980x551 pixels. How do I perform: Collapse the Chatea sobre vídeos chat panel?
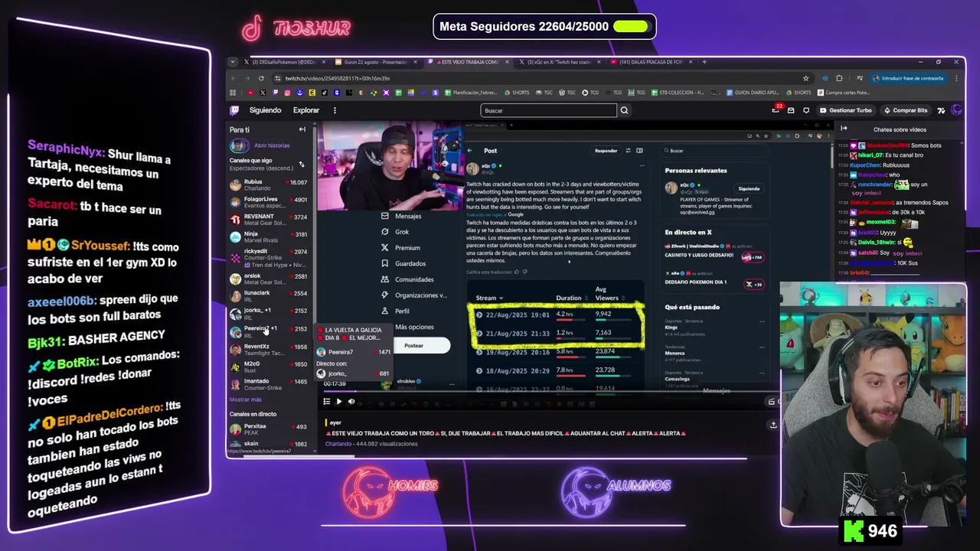click(x=844, y=129)
